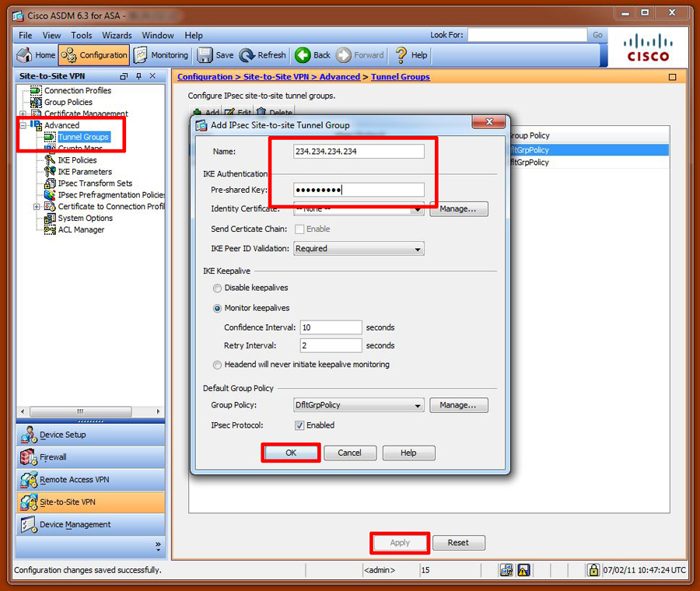The height and width of the screenshot is (591, 700).
Task: Open IPsec Prefragmentation Policies item
Action: coord(111,195)
